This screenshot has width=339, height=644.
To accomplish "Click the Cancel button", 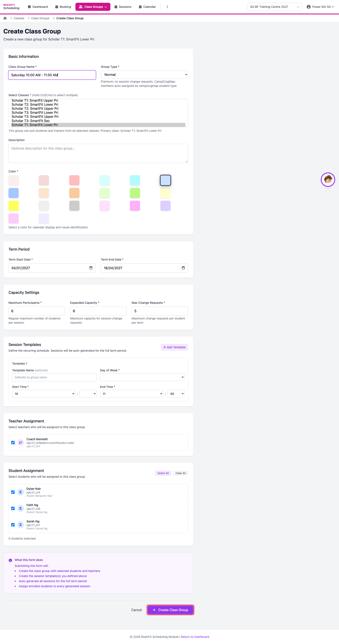I will [x=136, y=610].
